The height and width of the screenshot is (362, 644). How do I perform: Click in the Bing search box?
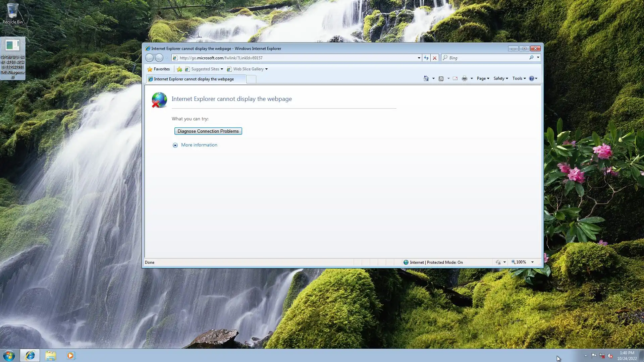(486, 58)
